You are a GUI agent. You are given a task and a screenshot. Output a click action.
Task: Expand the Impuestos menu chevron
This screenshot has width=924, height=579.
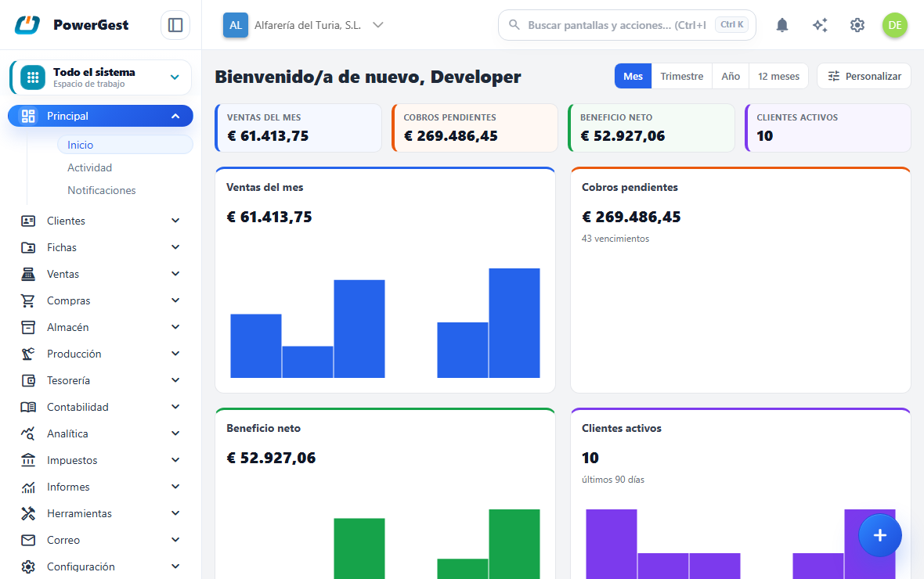(175, 460)
